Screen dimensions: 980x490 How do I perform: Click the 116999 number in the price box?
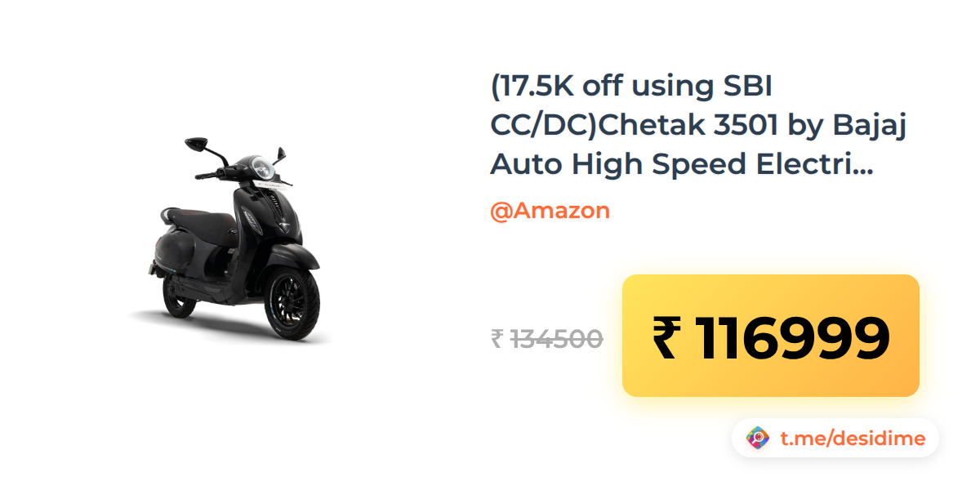792,338
